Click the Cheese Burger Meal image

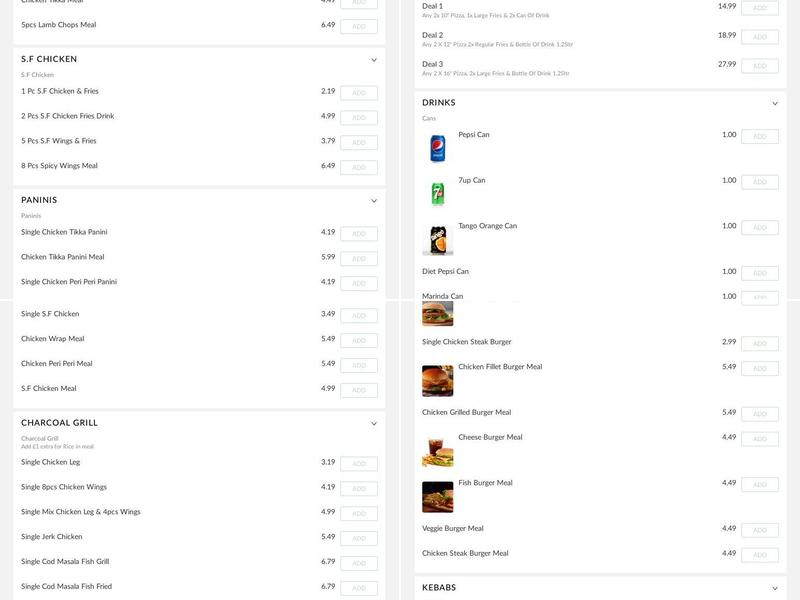click(438, 451)
